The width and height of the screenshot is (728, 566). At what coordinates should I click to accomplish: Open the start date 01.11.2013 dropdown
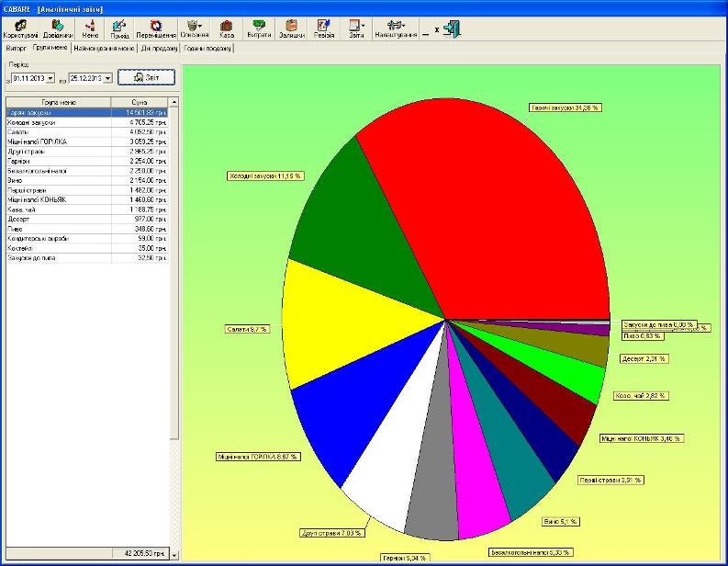coord(50,78)
